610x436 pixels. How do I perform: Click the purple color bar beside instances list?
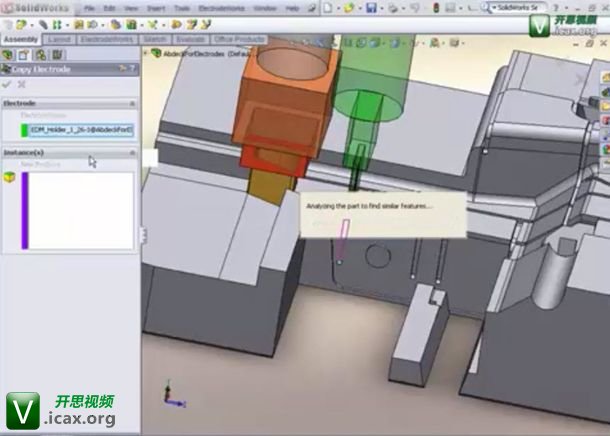point(25,210)
